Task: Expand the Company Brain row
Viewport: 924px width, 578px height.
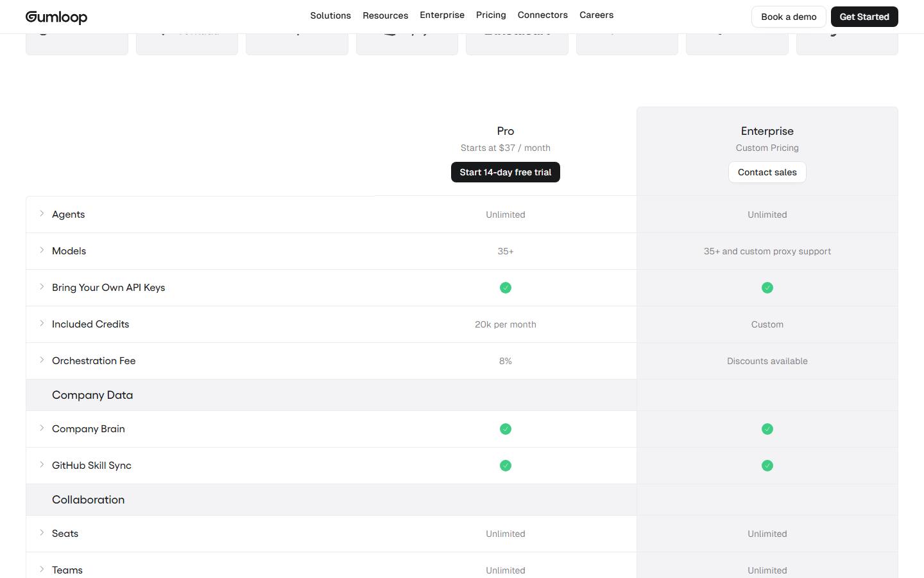Action: (42, 428)
